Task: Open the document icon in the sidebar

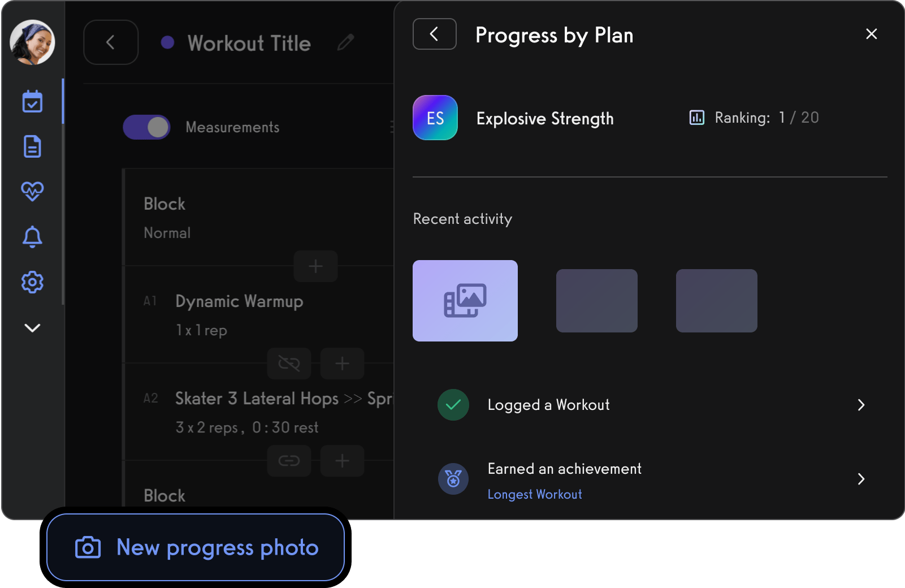Action: tap(32, 146)
